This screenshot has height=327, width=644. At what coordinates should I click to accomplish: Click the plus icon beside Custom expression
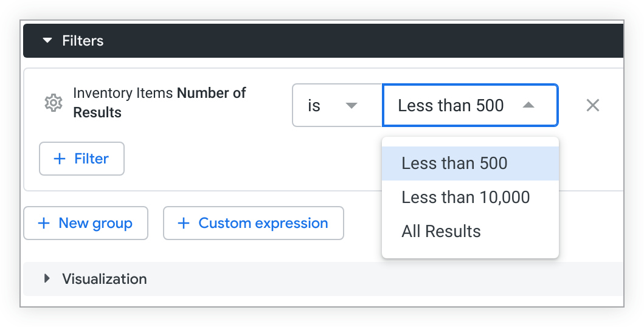[x=184, y=223]
